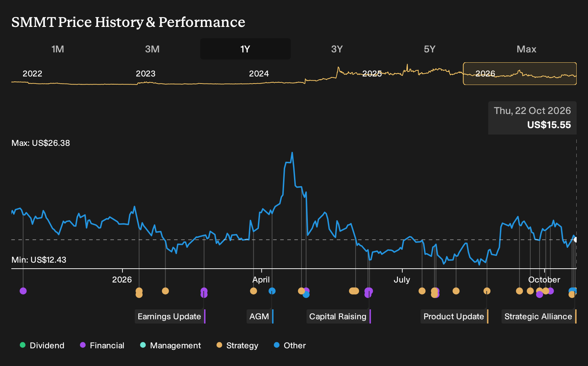Switch to the 3Y time range
This screenshot has width=588, height=366.
(337, 49)
